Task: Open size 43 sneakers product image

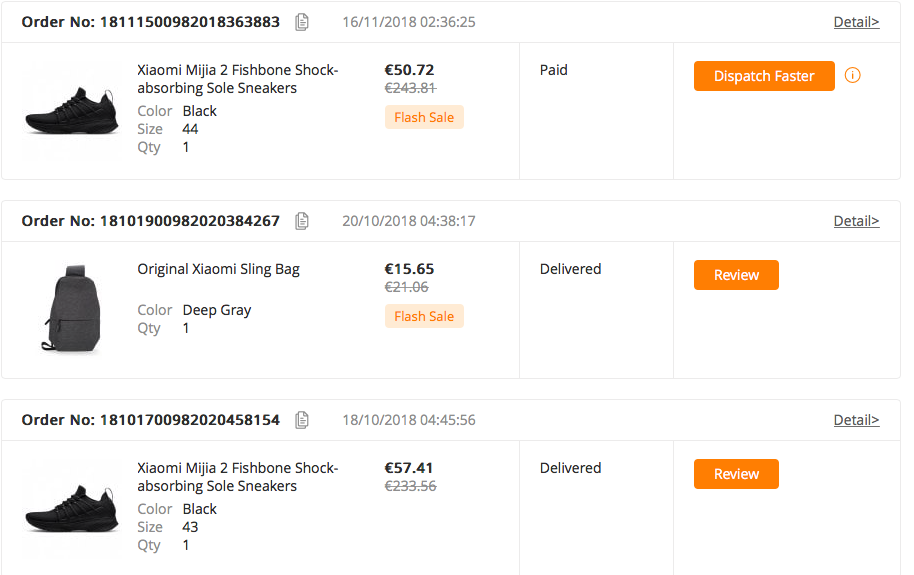Action: (x=70, y=507)
